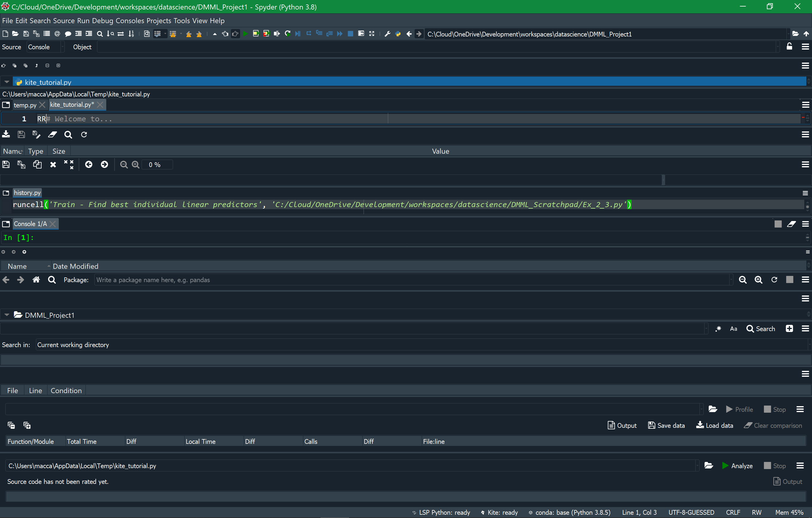The height and width of the screenshot is (518, 812).
Task: Remove all variables with the eraser icon
Action: 52,134
